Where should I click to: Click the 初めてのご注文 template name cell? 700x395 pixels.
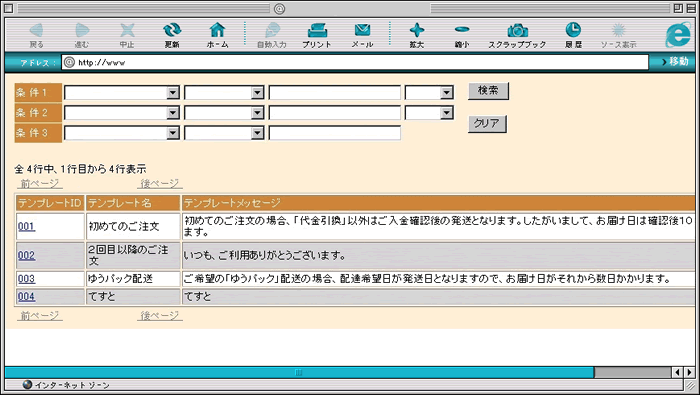pyautogui.click(x=133, y=226)
